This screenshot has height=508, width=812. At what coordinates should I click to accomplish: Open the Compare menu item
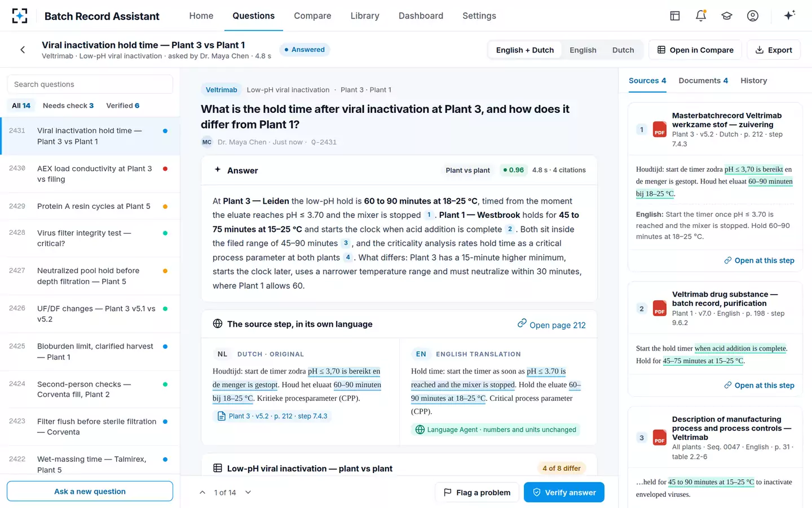point(312,16)
